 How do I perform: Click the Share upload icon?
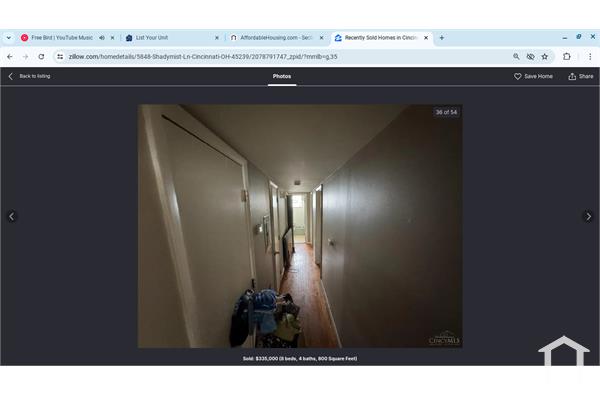click(x=572, y=76)
